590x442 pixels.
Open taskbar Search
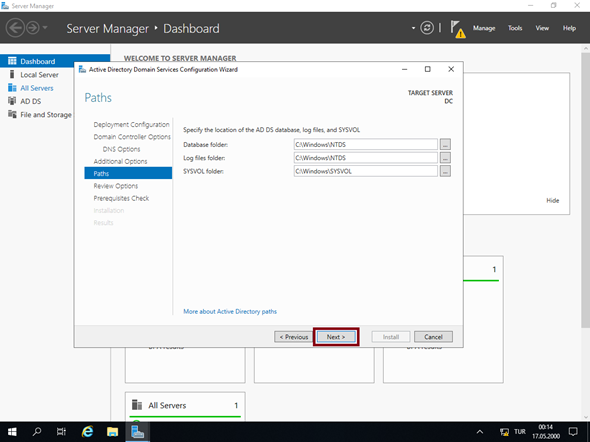pyautogui.click(x=37, y=432)
